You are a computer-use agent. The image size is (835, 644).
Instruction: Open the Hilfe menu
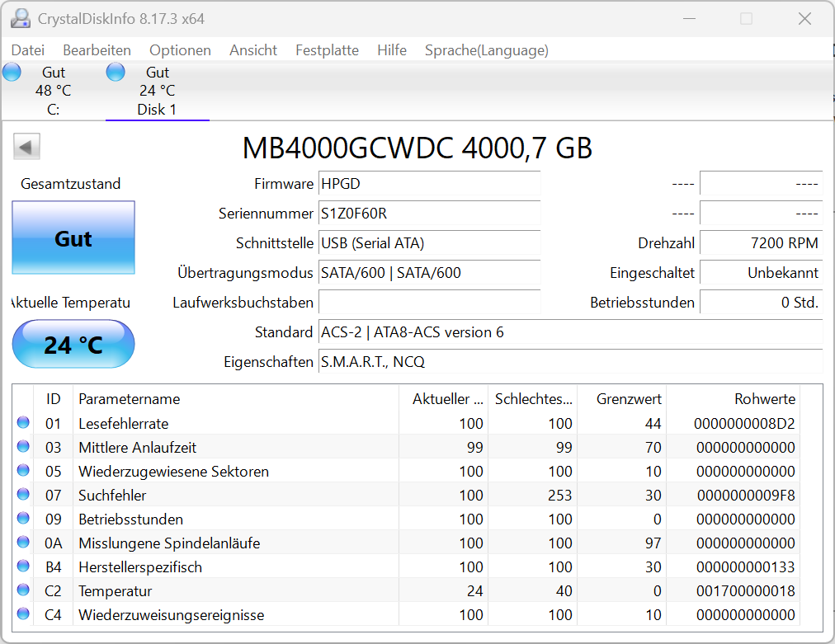392,50
